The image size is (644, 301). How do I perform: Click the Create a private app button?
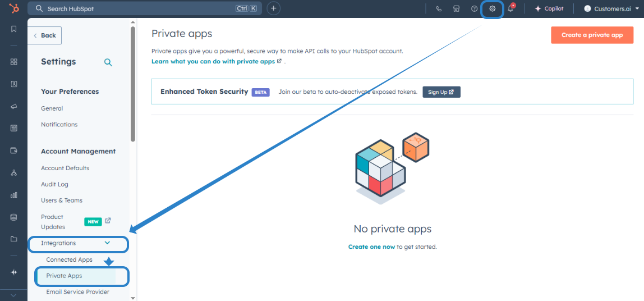592,35
